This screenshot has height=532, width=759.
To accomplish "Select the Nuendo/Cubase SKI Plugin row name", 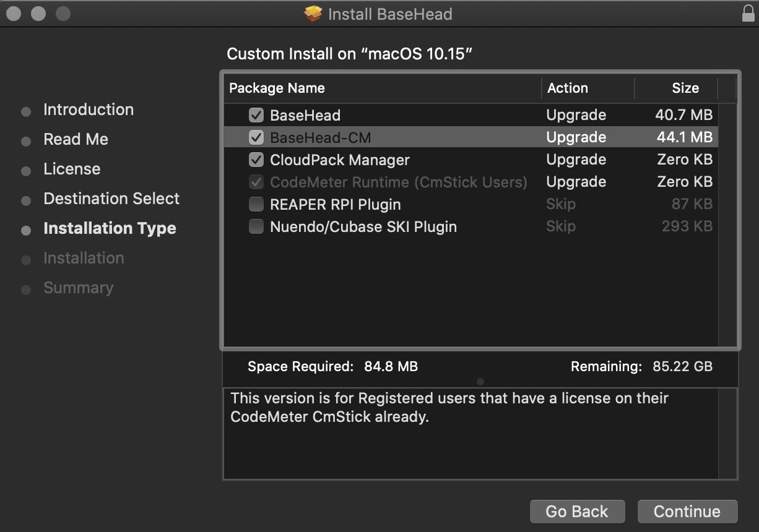I will click(363, 226).
